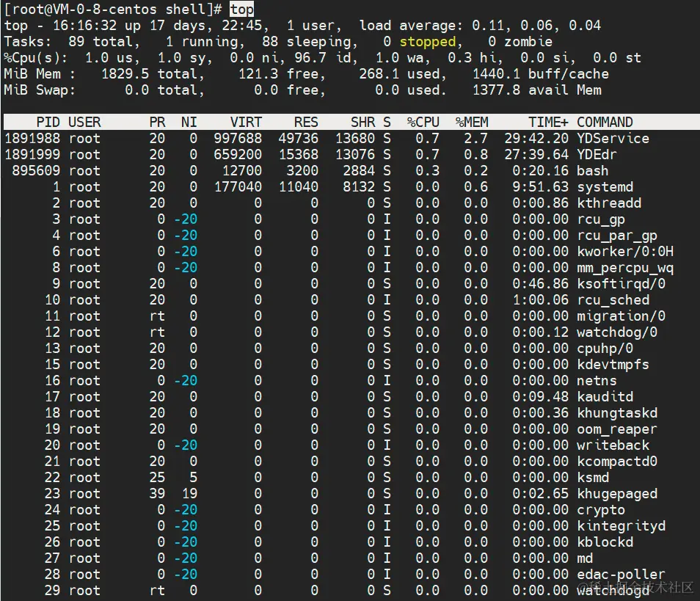Click the PID column header
Image resolution: width=700 pixels, height=601 pixels.
[x=48, y=122]
